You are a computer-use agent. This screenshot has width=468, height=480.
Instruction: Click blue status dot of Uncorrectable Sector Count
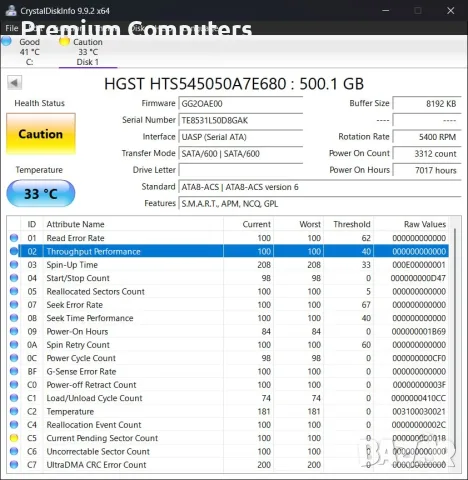click(x=14, y=451)
